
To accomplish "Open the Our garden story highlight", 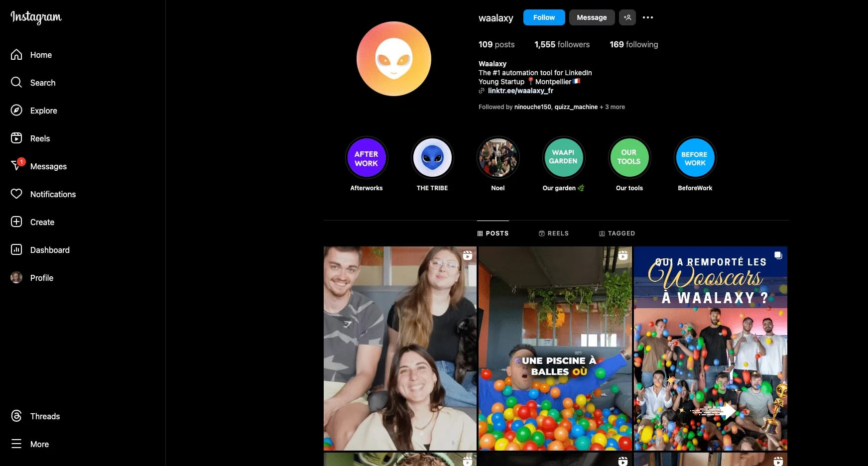I will tap(563, 158).
